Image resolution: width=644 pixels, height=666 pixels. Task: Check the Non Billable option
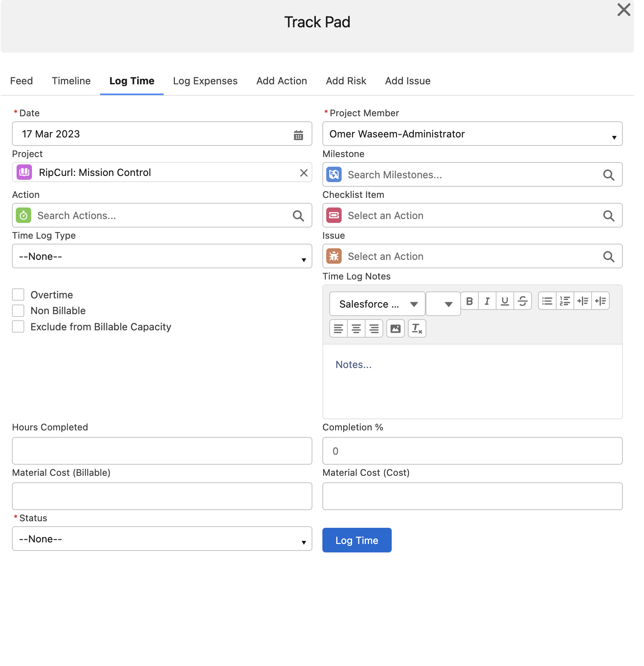click(x=18, y=311)
